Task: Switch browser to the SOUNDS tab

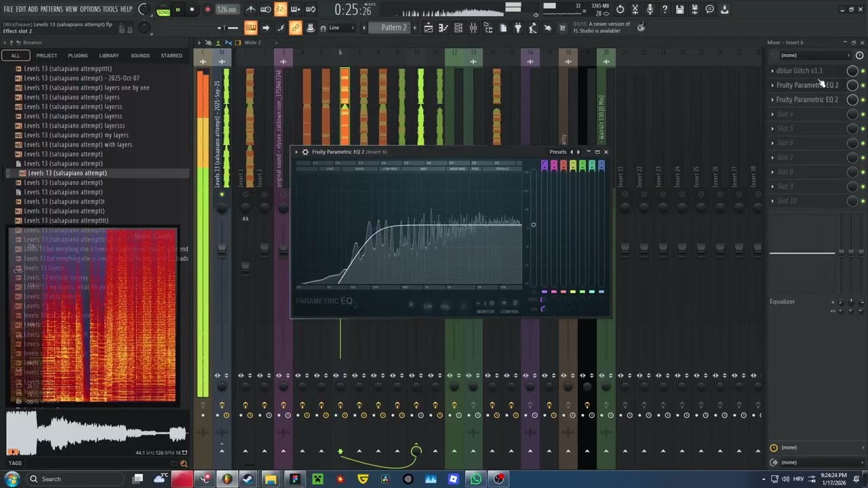Action: 140,56
